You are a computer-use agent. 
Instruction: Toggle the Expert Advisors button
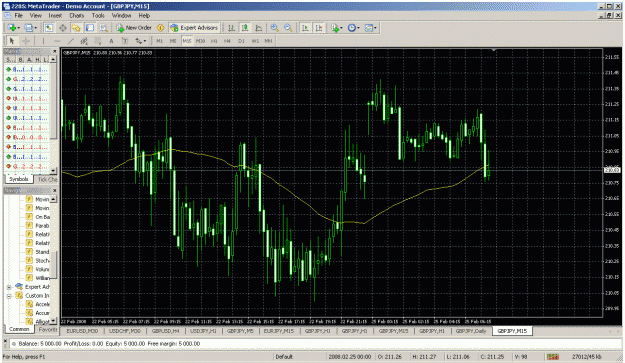click(x=194, y=27)
